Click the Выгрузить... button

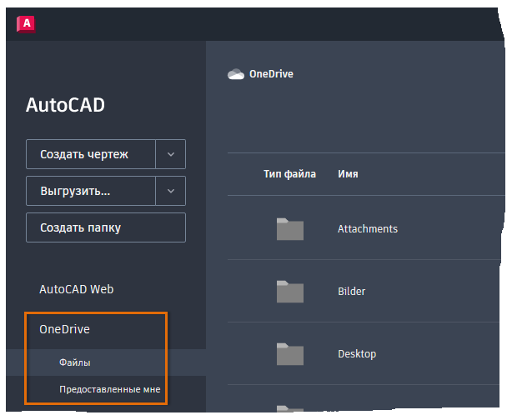91,191
